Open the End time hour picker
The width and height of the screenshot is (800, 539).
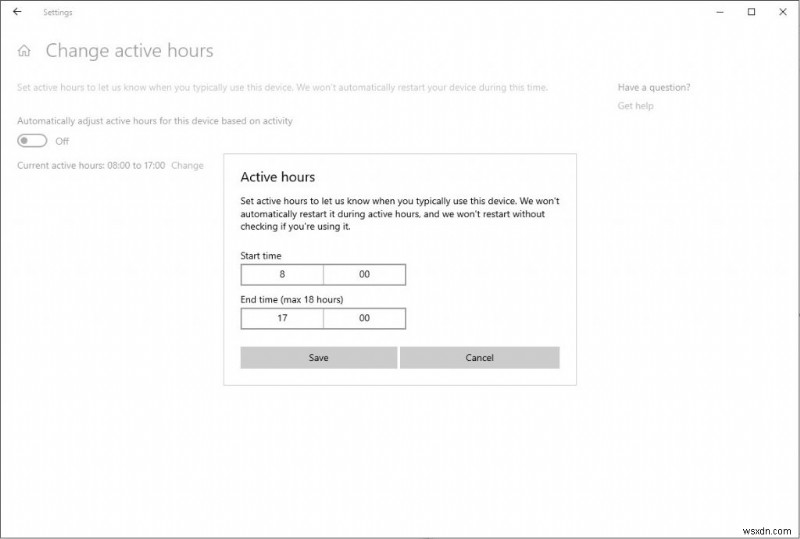click(282, 318)
